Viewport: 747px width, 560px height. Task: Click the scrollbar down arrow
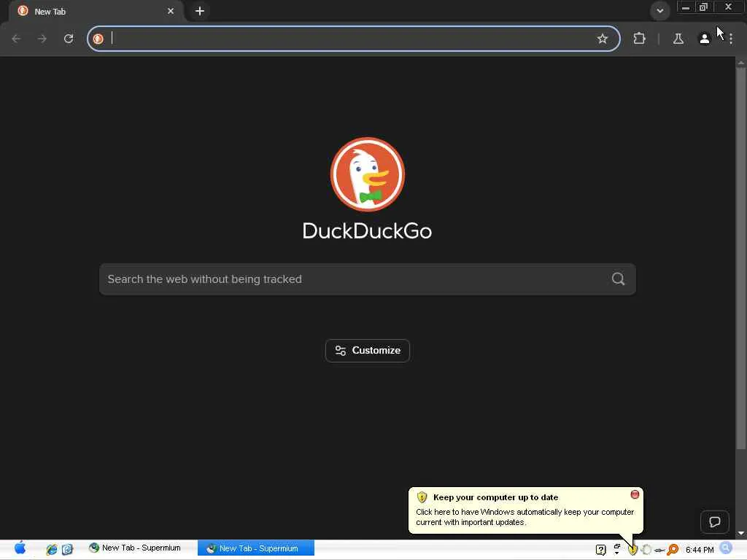point(741,533)
